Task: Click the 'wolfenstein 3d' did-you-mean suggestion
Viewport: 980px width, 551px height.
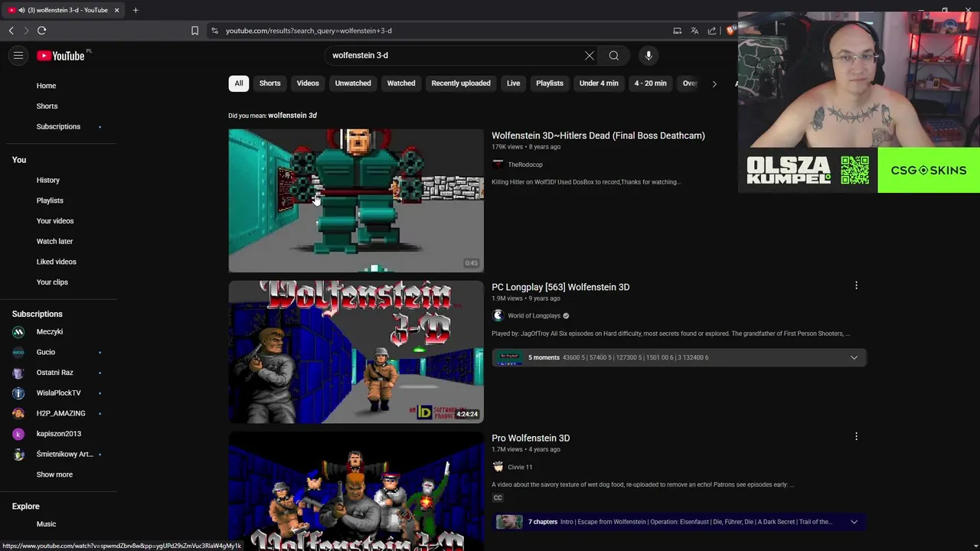Action: (292, 116)
